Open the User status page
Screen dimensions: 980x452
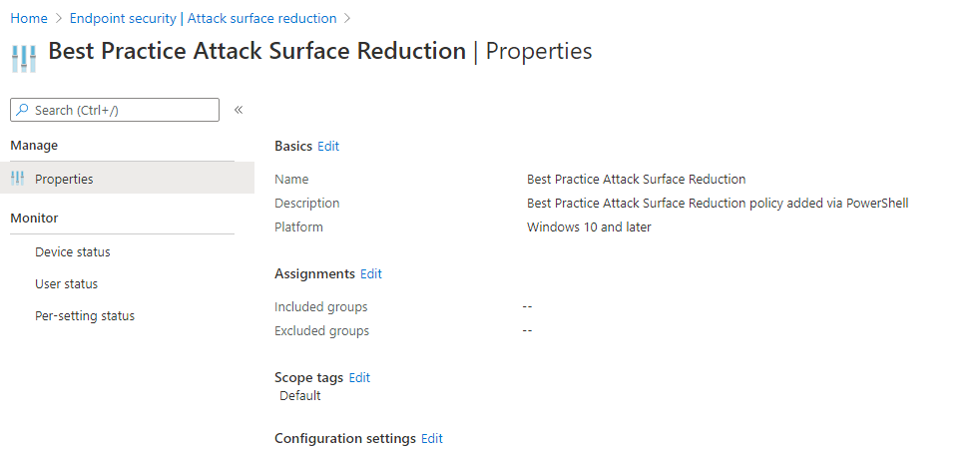pos(66,284)
